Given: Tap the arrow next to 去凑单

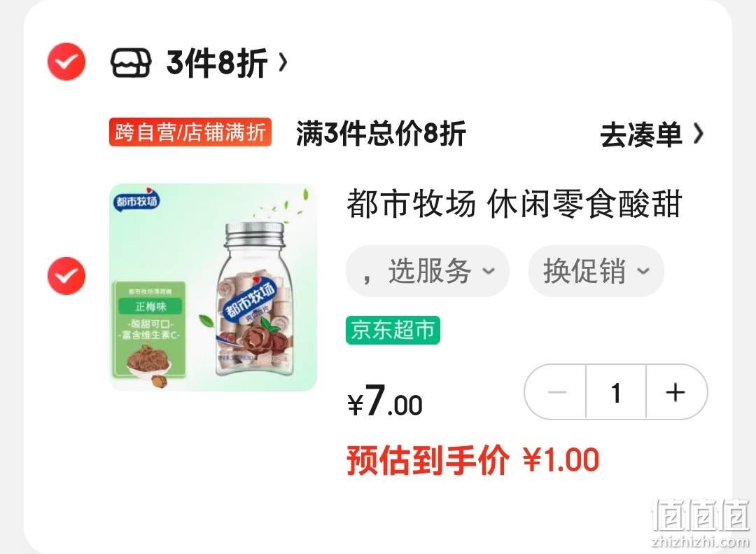Looking at the screenshot, I should [698, 134].
